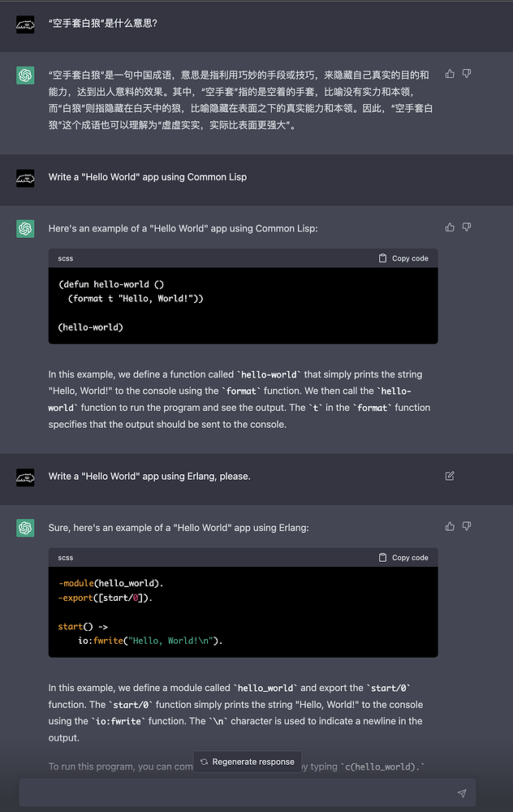Click the user avatar next to the Chinese question
513x812 pixels.
tap(25, 25)
